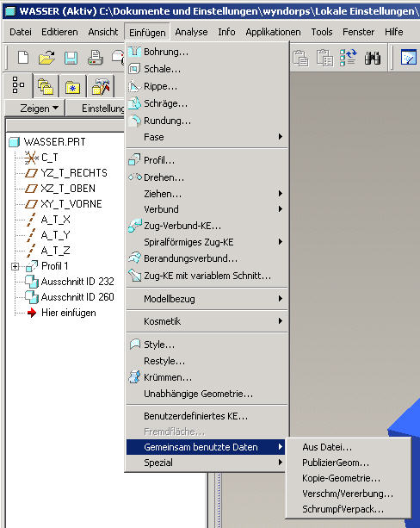This screenshot has height=528, width=420.
Task: Open the Analyse menu
Action: [x=191, y=32]
